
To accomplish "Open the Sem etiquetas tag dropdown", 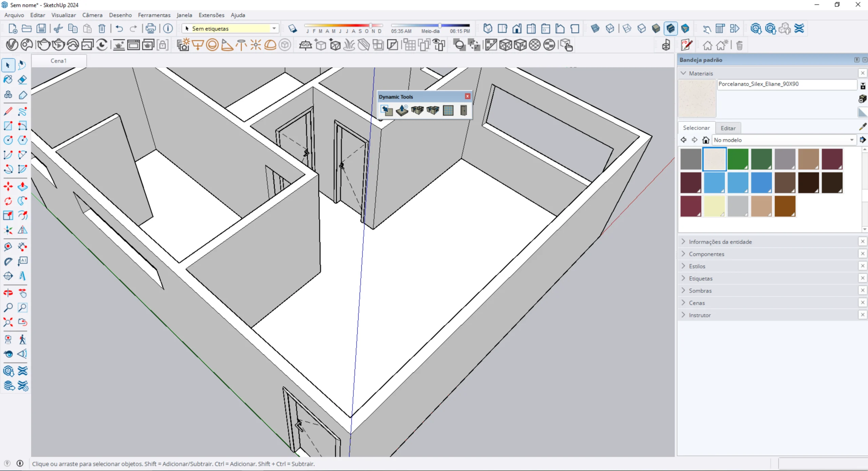I will pyautogui.click(x=231, y=28).
